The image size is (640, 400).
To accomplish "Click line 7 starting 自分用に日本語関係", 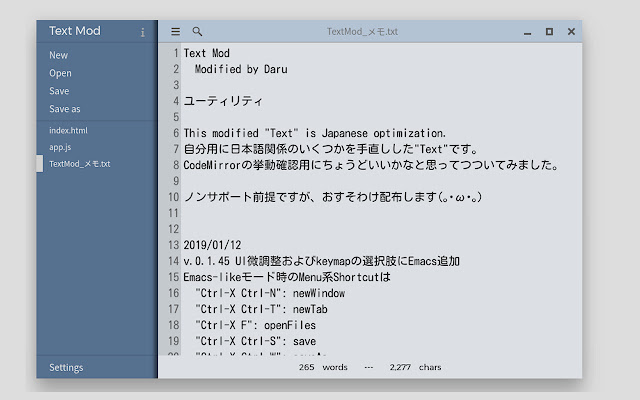I will click(331, 149).
